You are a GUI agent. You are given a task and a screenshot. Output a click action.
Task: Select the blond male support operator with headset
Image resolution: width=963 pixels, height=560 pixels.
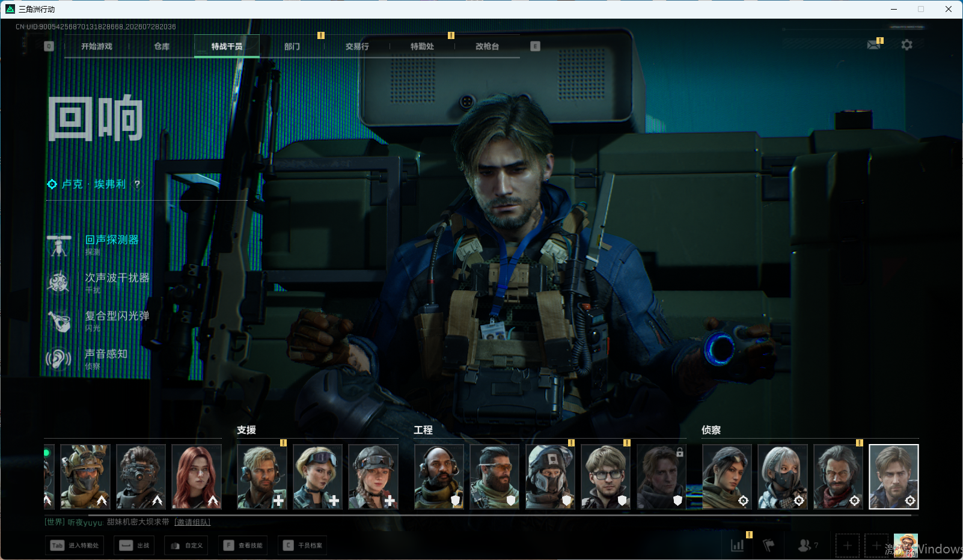coord(262,477)
